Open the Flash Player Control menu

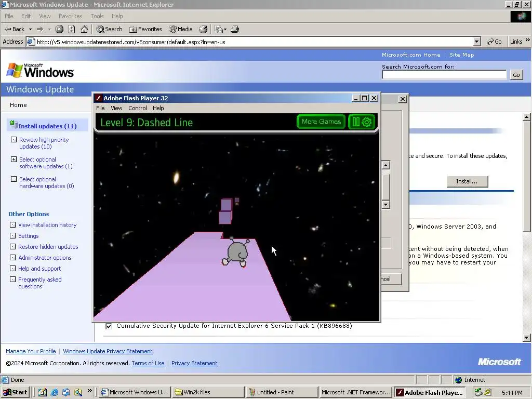pyautogui.click(x=137, y=108)
